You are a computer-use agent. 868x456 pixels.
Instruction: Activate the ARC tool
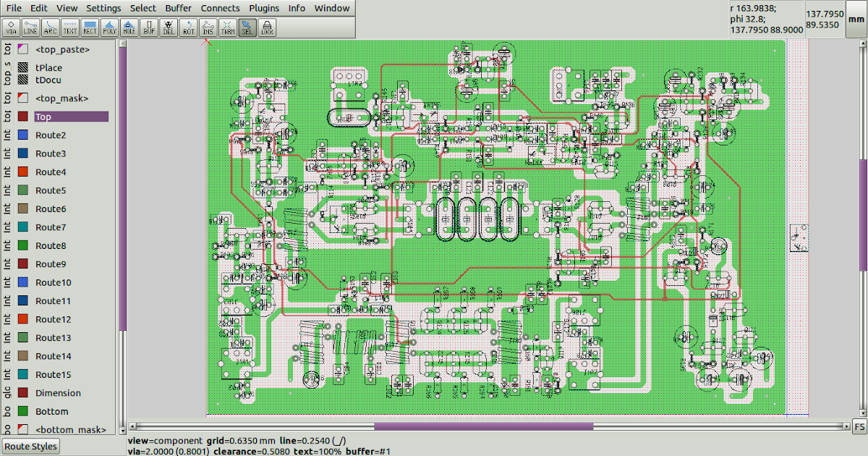click(51, 28)
